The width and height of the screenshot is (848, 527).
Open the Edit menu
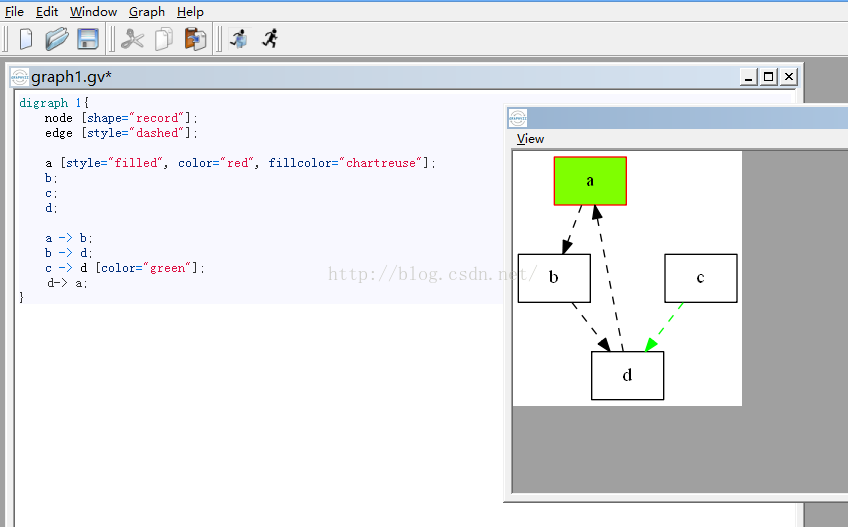click(x=47, y=11)
